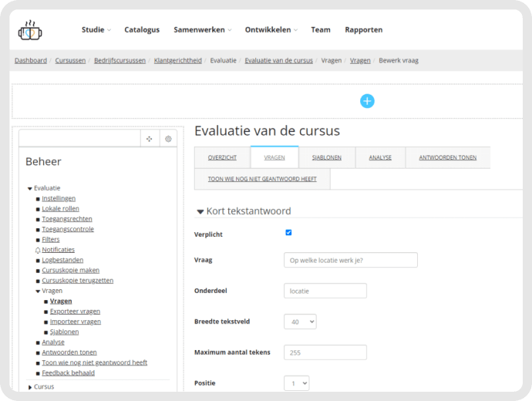
Task: Open Logbestanden in the Beheer tree
Action: coord(62,260)
